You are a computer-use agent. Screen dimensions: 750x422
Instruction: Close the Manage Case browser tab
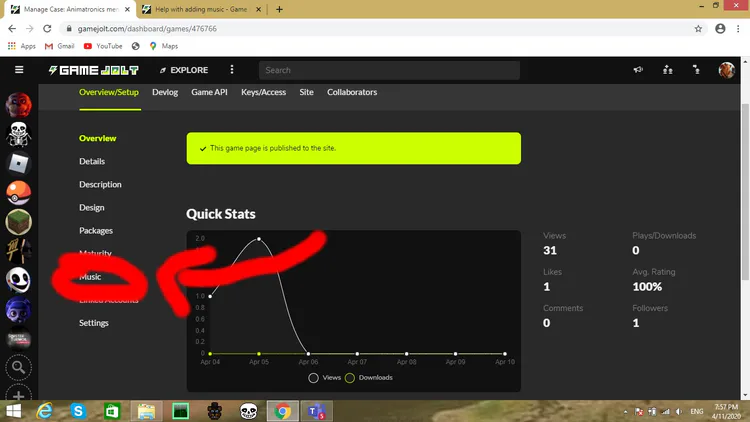click(127, 9)
